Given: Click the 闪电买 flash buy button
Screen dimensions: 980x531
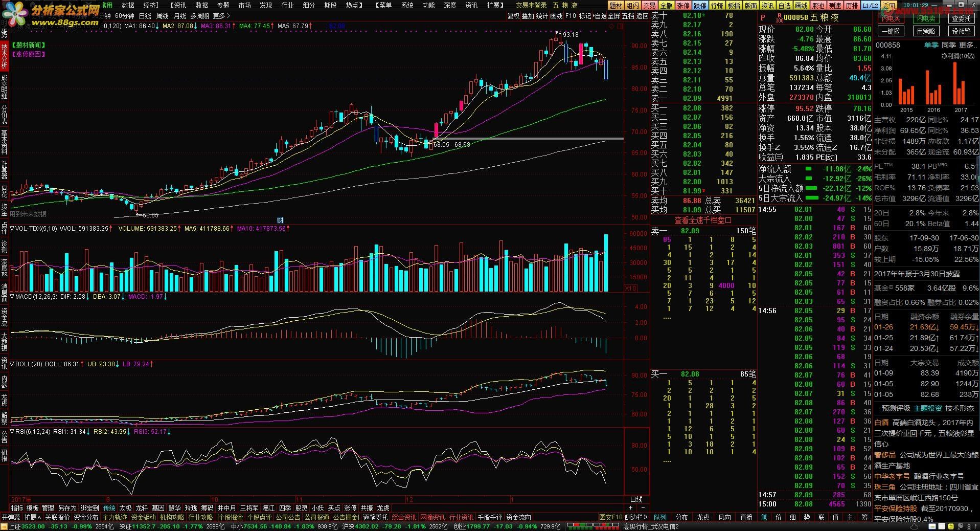Looking at the screenshot, I should (891, 18).
